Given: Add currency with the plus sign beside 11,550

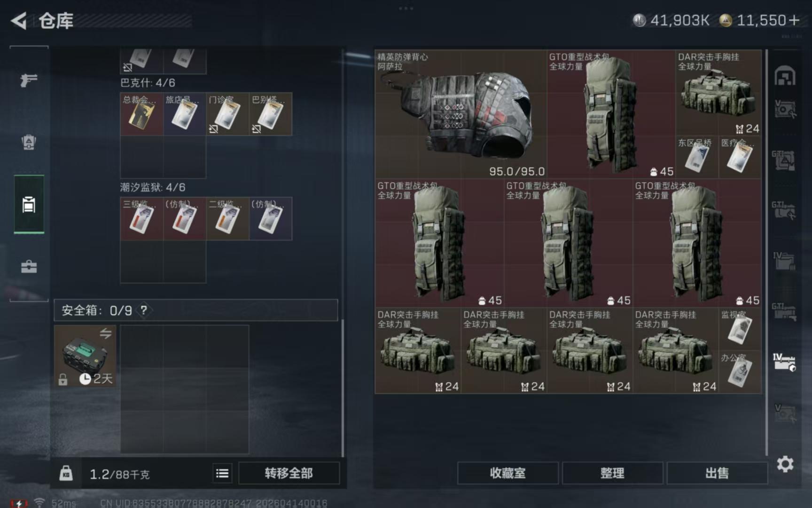Looking at the screenshot, I should point(794,20).
